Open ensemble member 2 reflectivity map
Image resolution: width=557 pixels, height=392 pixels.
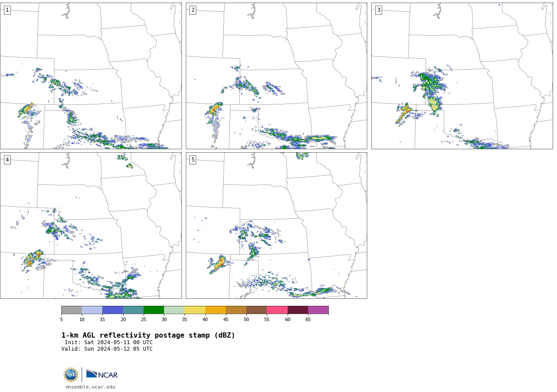coord(276,76)
